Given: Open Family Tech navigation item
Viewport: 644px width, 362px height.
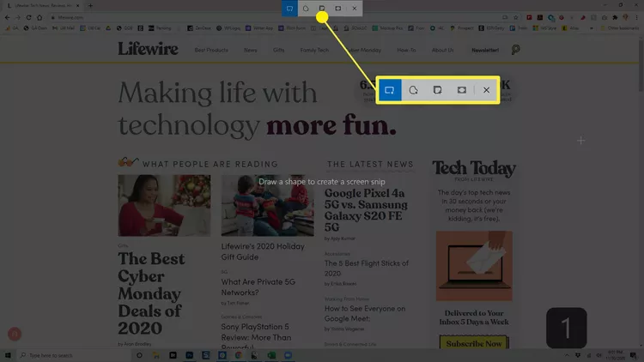Looking at the screenshot, I should (314, 50).
